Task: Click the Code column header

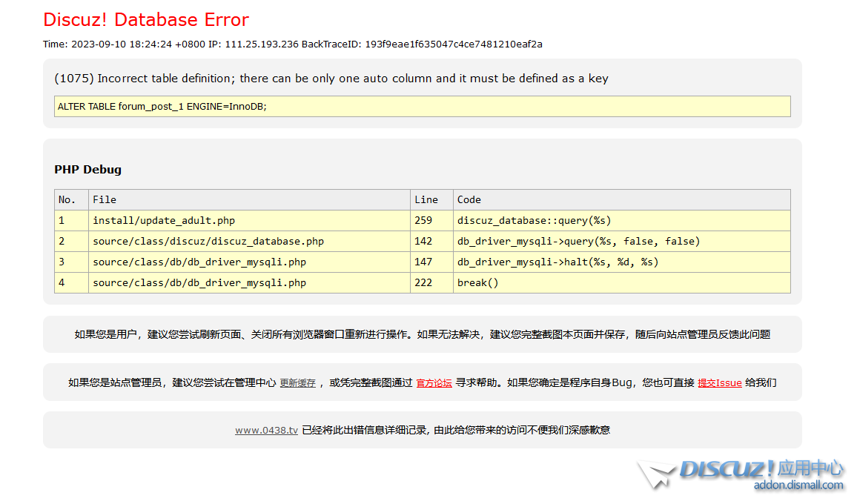Action: (622, 200)
